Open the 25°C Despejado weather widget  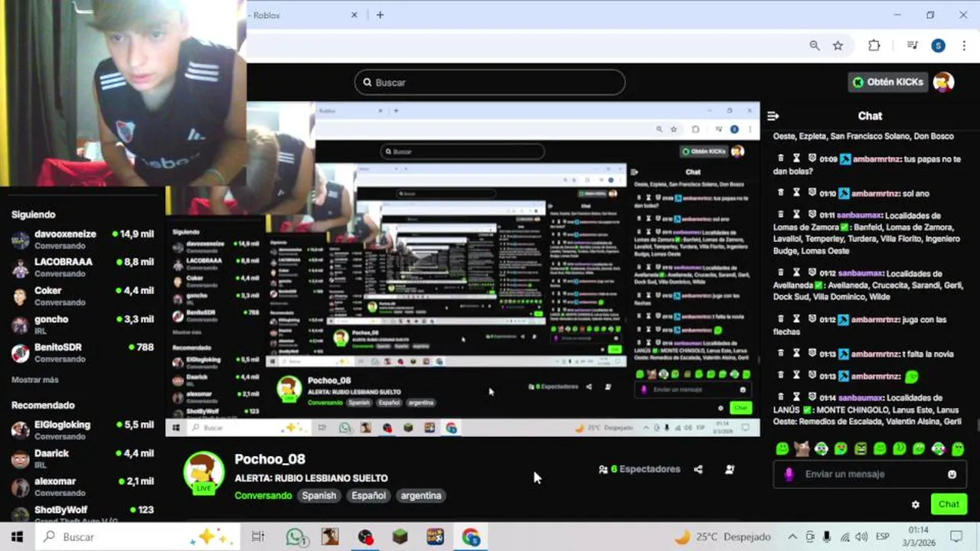[x=722, y=537]
